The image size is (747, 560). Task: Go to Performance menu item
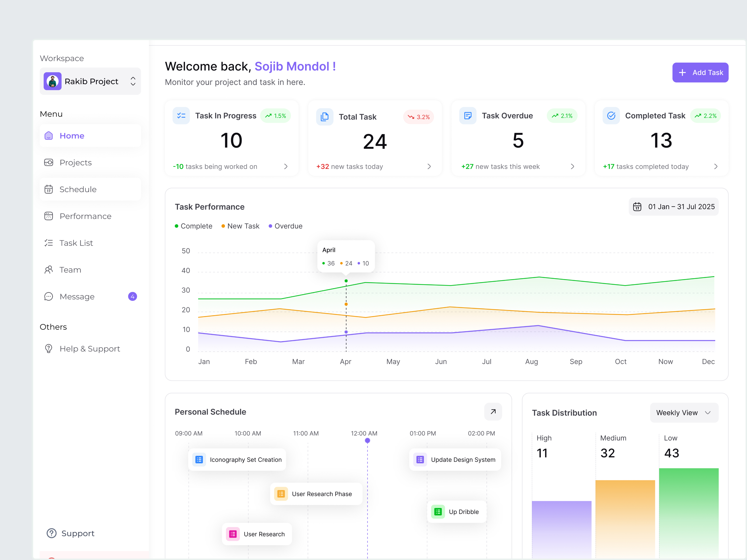(x=90, y=216)
